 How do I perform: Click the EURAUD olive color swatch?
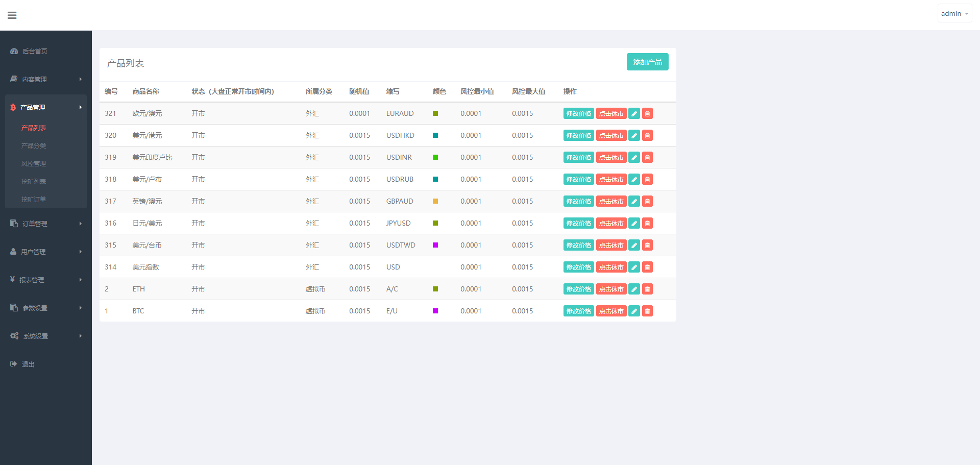tap(435, 113)
